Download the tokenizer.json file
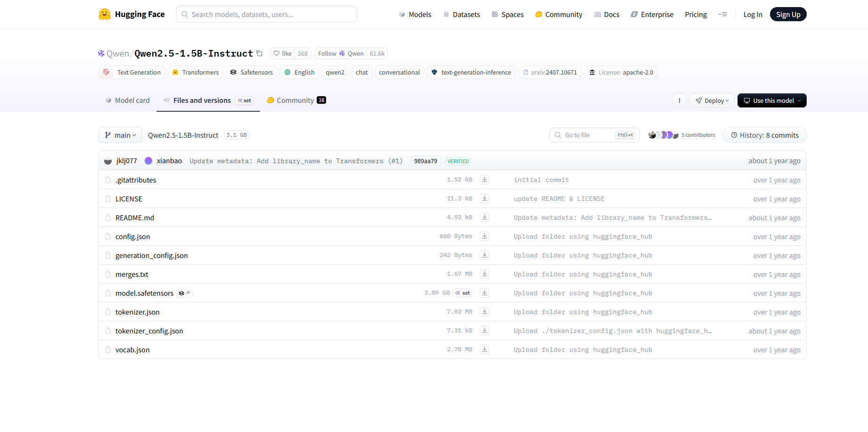Viewport: 868px width, 432px height. point(484,312)
